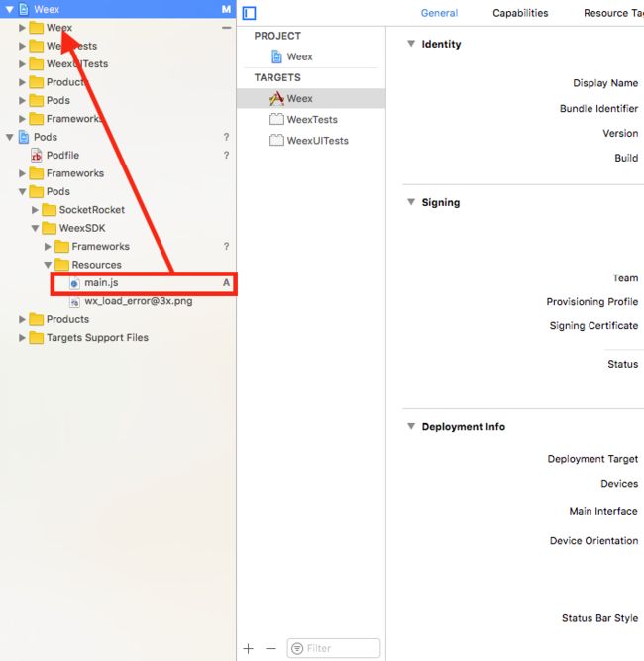The height and width of the screenshot is (661, 644).
Task: Collapse the Resources folder
Action: click(x=48, y=265)
